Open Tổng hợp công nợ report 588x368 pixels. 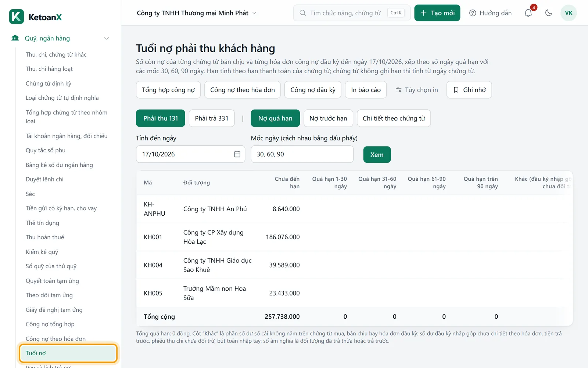[168, 90]
